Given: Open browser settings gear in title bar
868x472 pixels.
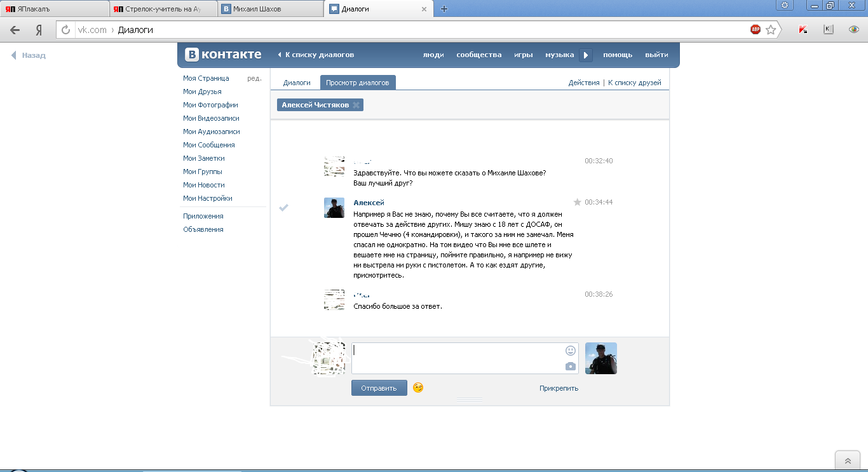Looking at the screenshot, I should click(x=785, y=5).
